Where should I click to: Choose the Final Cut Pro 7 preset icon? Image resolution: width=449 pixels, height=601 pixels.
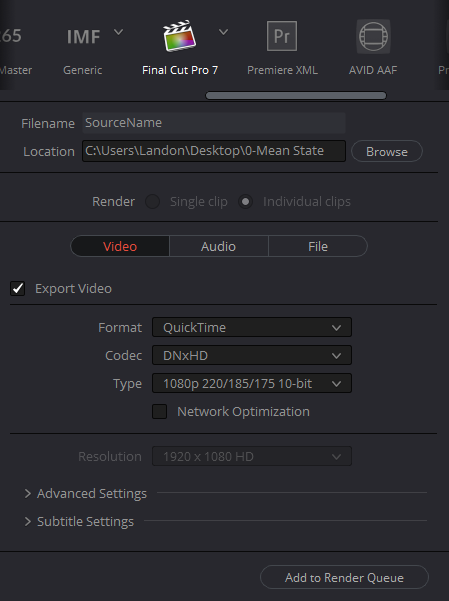coord(179,36)
